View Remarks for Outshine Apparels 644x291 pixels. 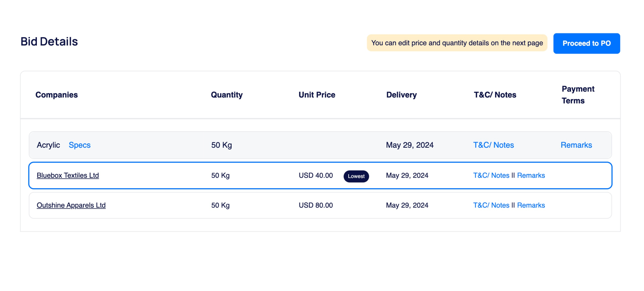click(x=531, y=205)
